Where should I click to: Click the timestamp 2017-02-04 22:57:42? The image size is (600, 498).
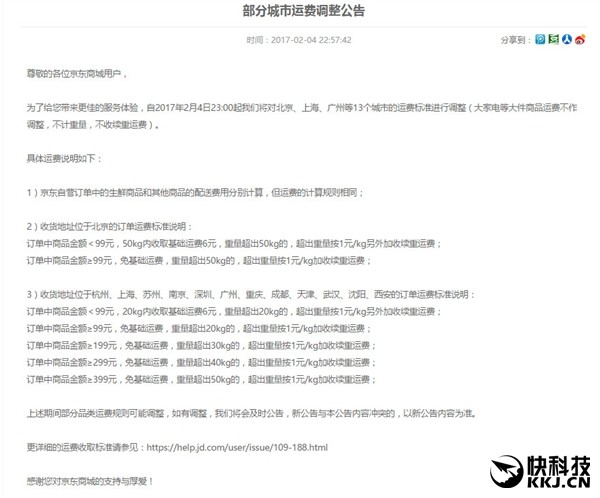tap(311, 40)
